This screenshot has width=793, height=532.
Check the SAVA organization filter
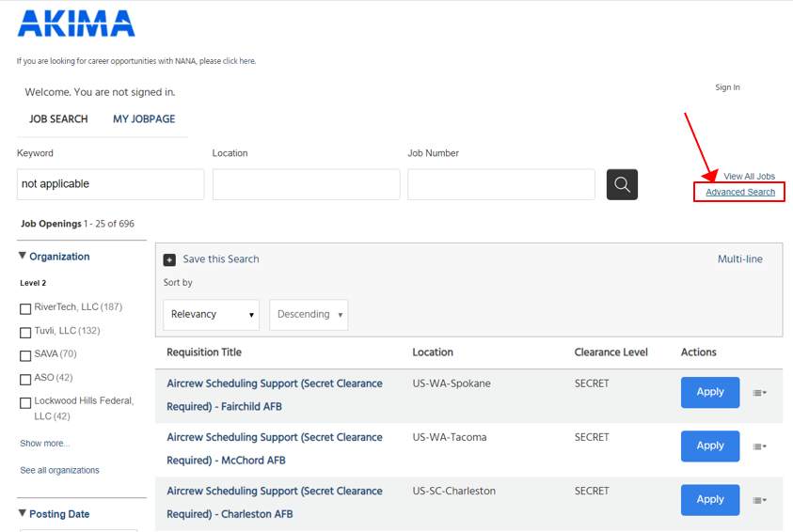[x=25, y=355]
